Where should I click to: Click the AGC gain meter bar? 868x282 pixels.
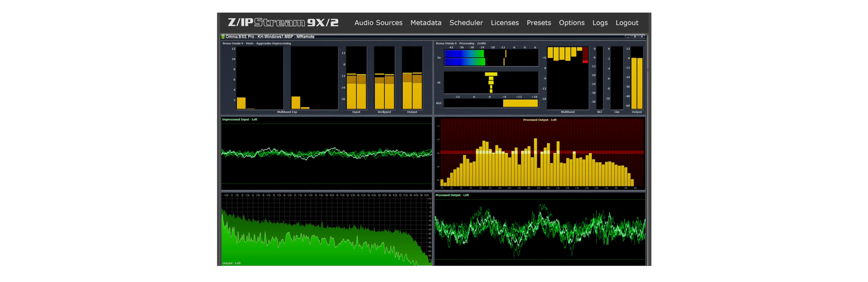pos(491,103)
